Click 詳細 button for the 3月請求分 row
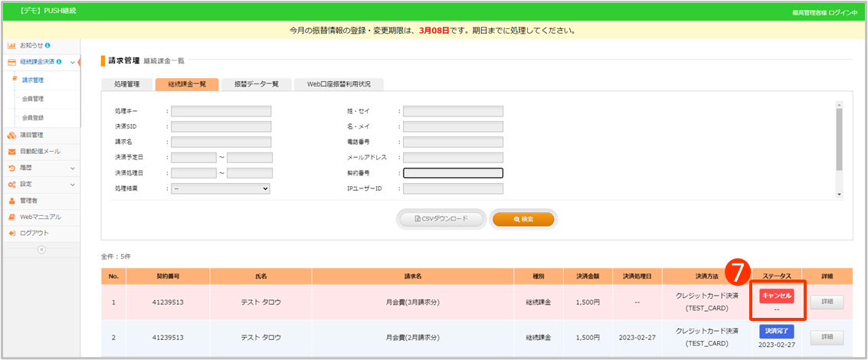Viewport: 868px width, 360px height. (826, 303)
